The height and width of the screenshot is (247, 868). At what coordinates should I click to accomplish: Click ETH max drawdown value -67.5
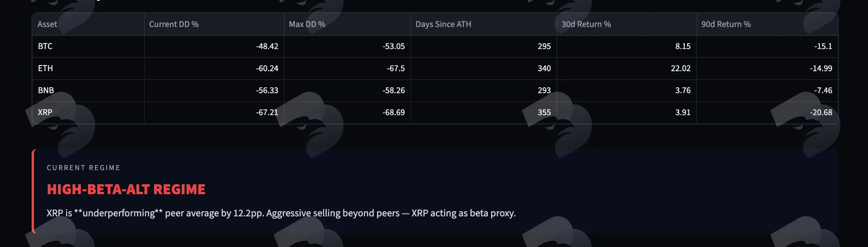pos(396,68)
